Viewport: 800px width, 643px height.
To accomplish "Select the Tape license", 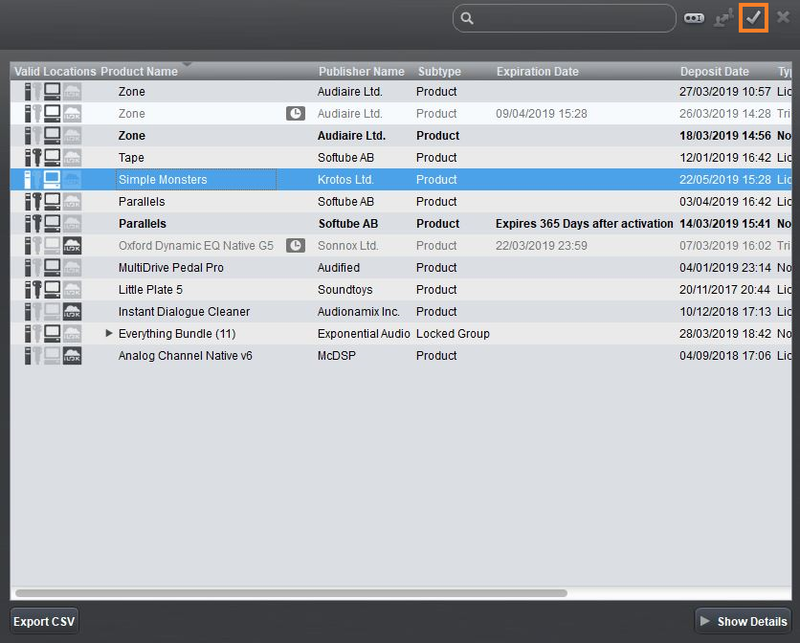I will (401, 158).
